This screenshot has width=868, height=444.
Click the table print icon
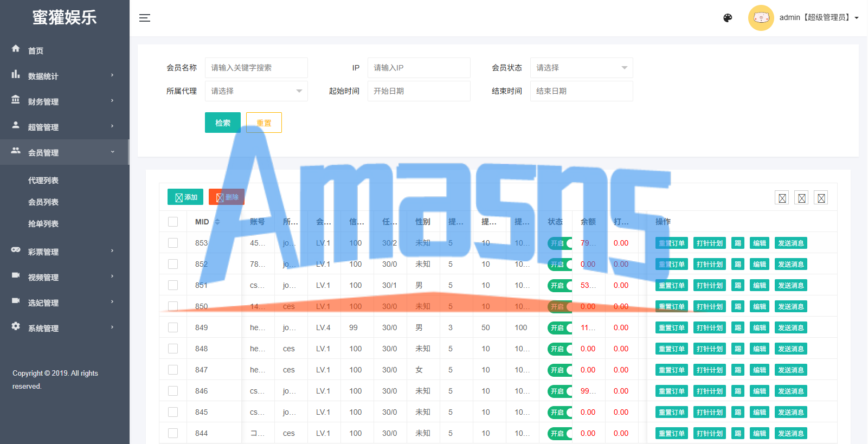point(821,198)
